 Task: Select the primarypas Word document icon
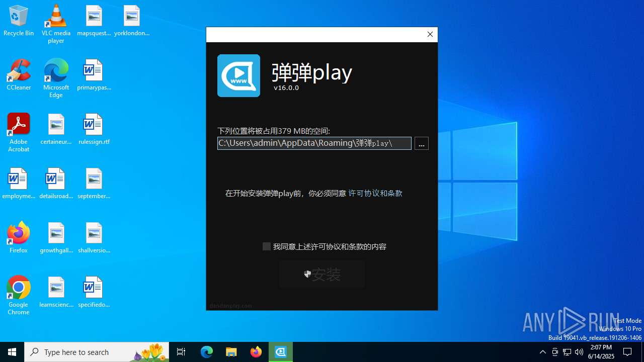coord(94,75)
